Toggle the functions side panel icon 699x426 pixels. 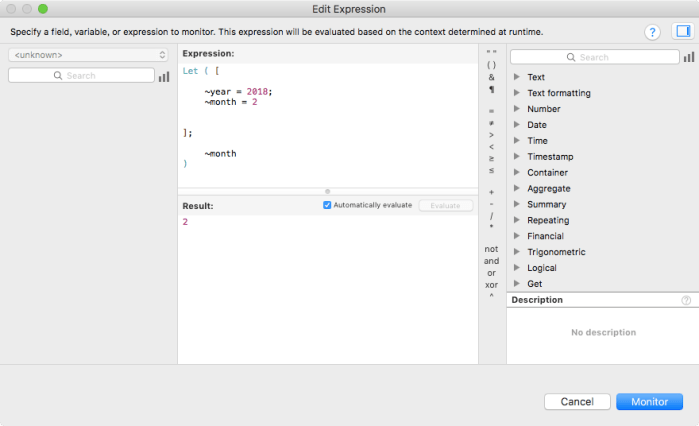pos(683,32)
